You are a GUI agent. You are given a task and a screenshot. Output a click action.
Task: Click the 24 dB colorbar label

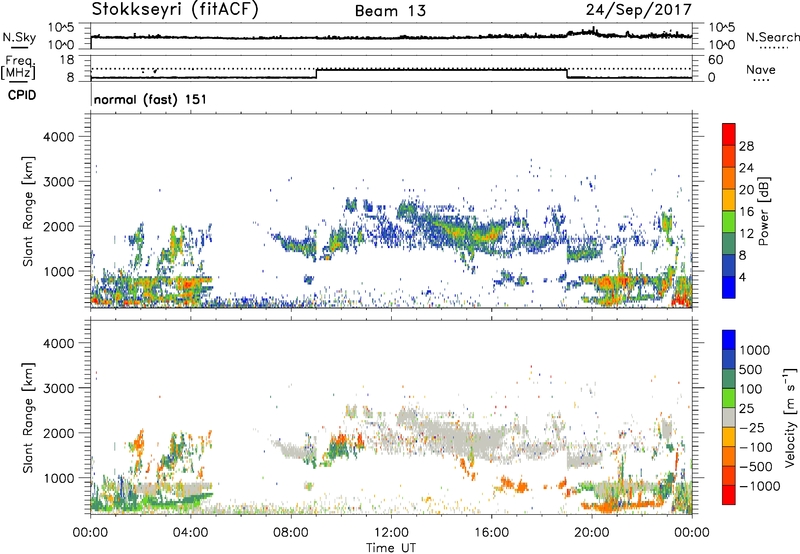pos(746,168)
